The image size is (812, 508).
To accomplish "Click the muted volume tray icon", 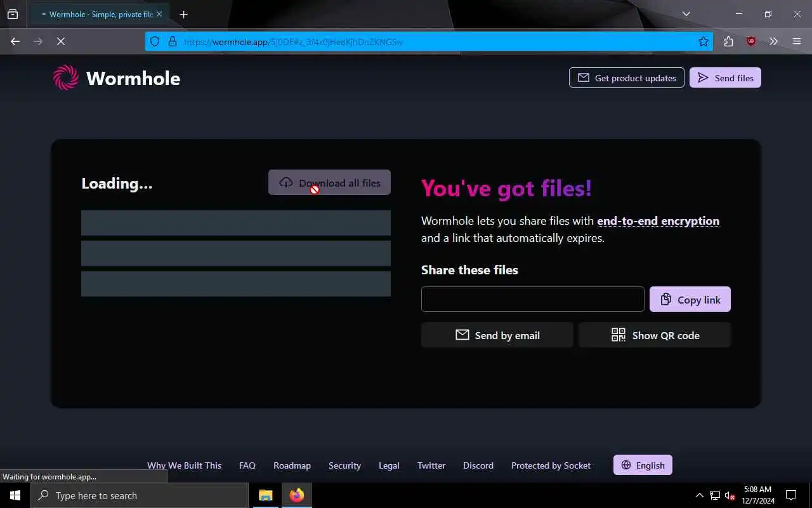I will tap(730, 495).
